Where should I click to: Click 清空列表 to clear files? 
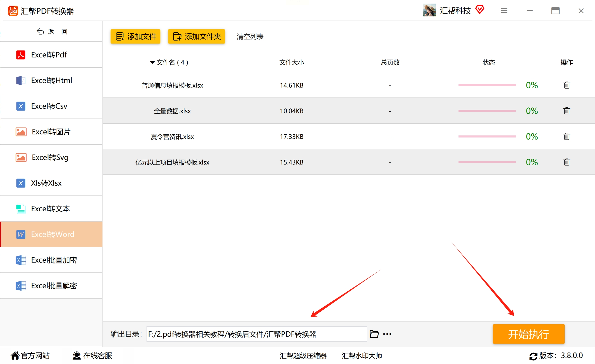coord(250,37)
